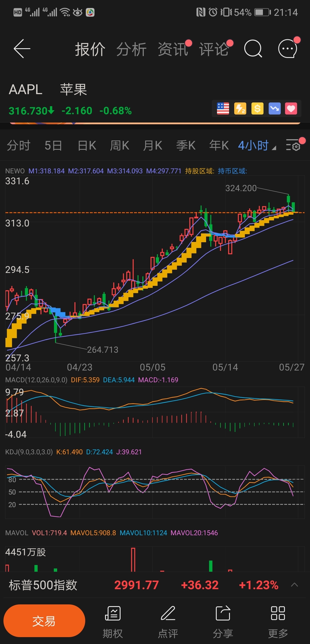Tap the blue trend chart icon
Image resolution: width=310 pixels, height=644 pixels.
tap(274, 108)
